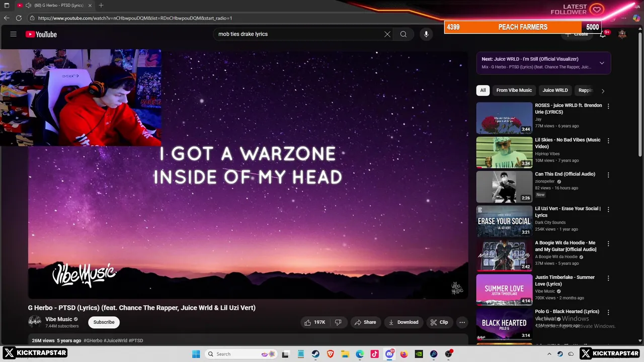Open options for Erase Your Social video
The height and width of the screenshot is (362, 644).
click(x=608, y=210)
